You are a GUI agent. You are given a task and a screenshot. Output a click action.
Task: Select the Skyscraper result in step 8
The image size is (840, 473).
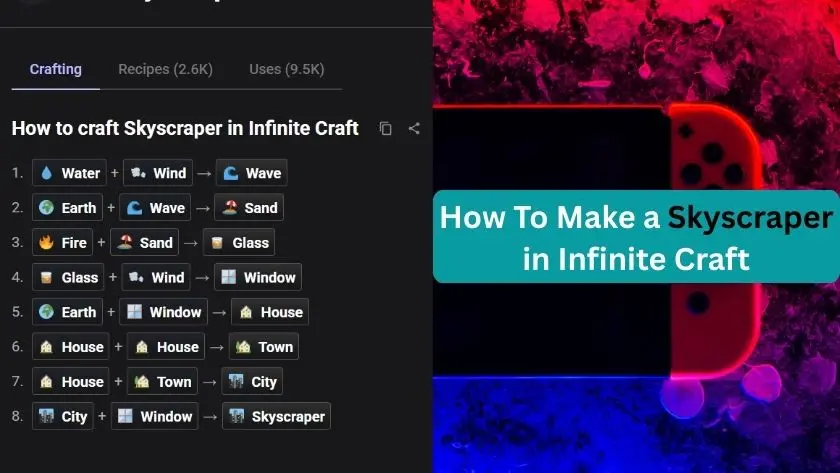[276, 416]
